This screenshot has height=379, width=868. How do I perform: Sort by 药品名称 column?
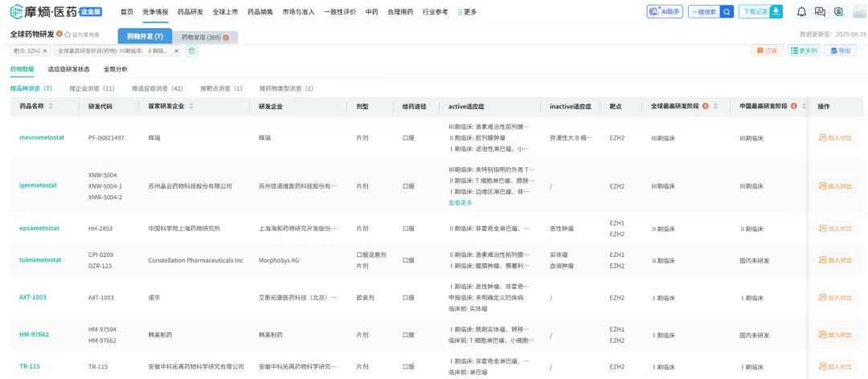point(51,106)
